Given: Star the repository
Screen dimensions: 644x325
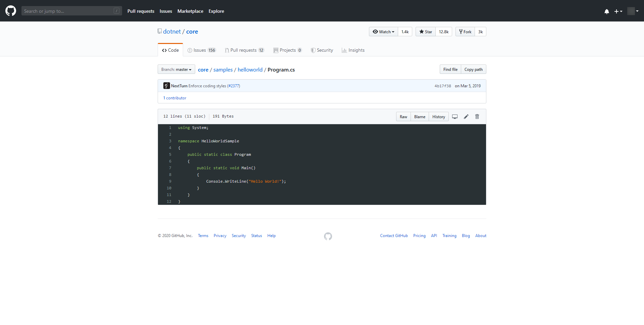Looking at the screenshot, I should (x=426, y=32).
